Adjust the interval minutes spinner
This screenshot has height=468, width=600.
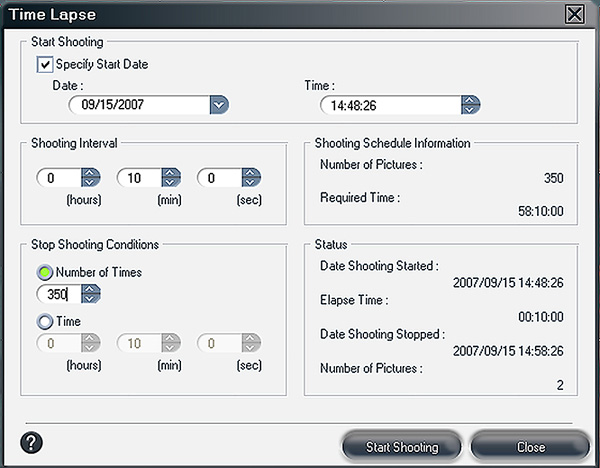click(170, 178)
